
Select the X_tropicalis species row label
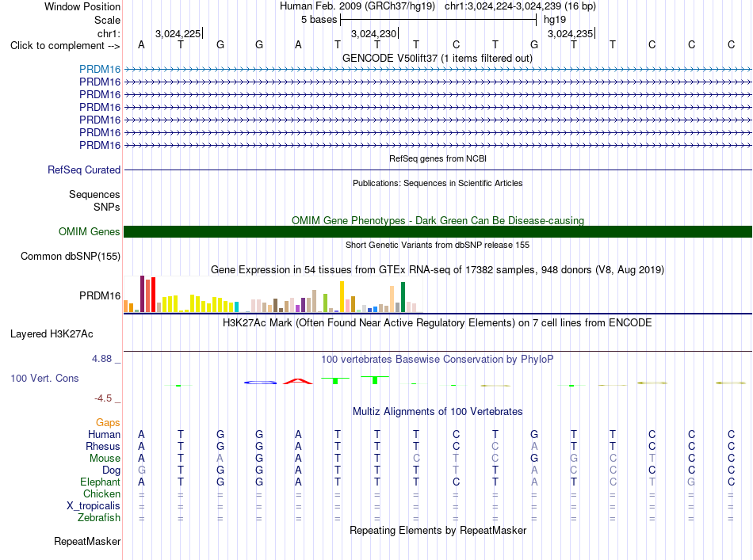[94, 506]
